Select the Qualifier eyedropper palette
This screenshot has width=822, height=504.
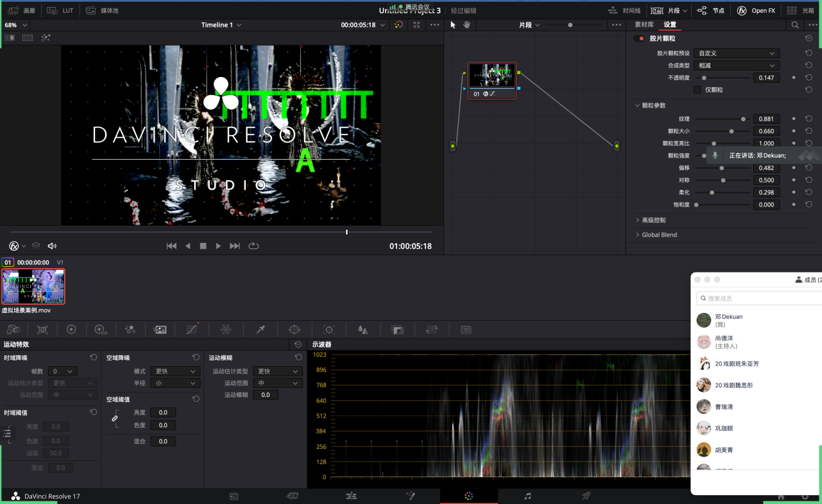tap(261, 330)
